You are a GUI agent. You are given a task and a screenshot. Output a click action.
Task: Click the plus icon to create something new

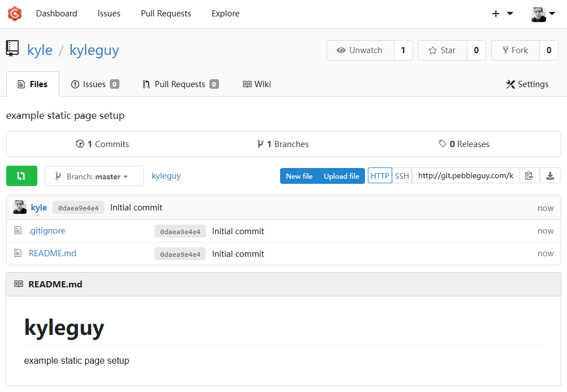coord(496,13)
